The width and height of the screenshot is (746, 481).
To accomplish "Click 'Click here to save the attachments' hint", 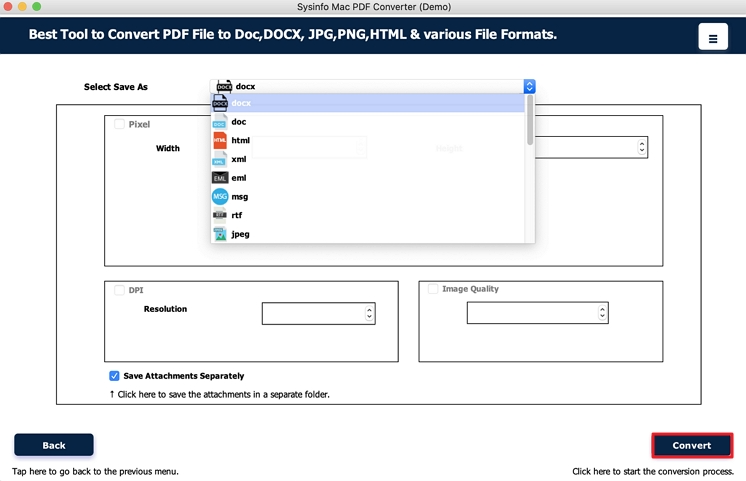I will click(219, 394).
